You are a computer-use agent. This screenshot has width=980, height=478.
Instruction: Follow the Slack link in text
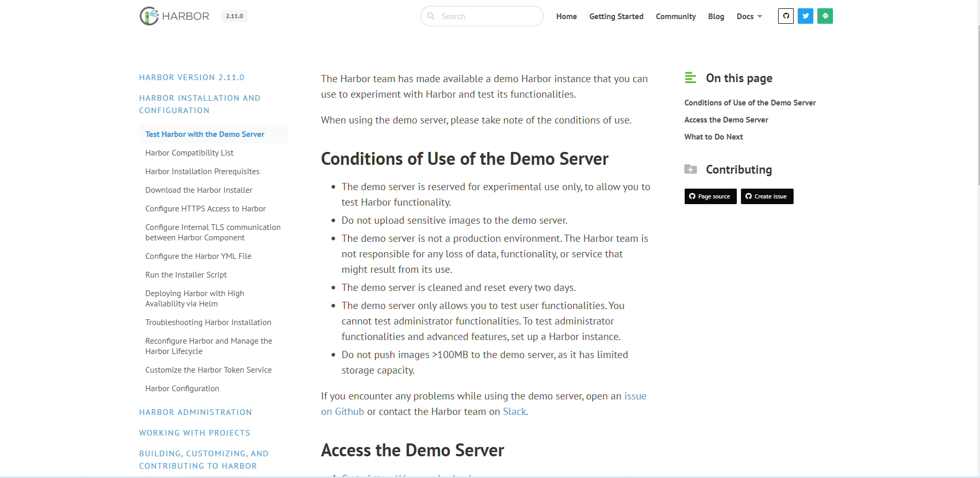pyautogui.click(x=514, y=412)
